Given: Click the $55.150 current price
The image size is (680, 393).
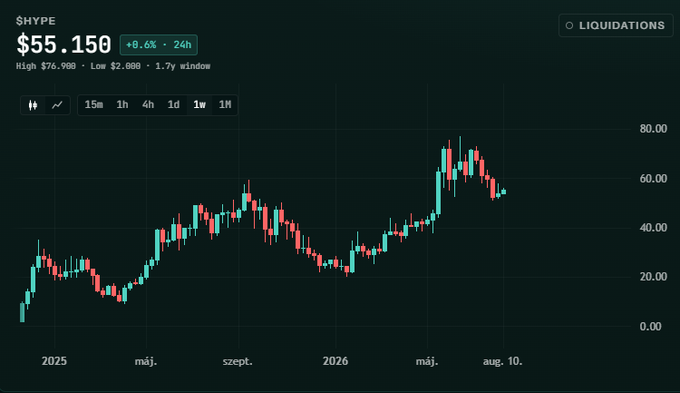Looking at the screenshot, I should point(64,45).
